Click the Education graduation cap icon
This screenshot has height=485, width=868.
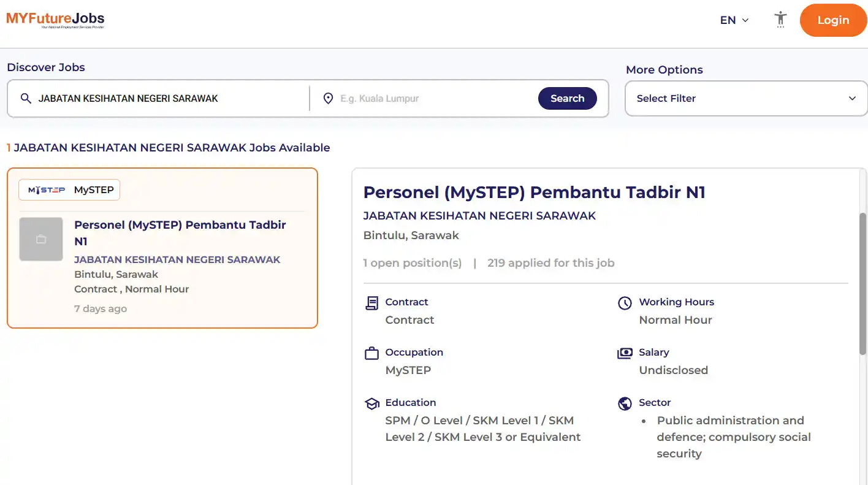click(371, 403)
